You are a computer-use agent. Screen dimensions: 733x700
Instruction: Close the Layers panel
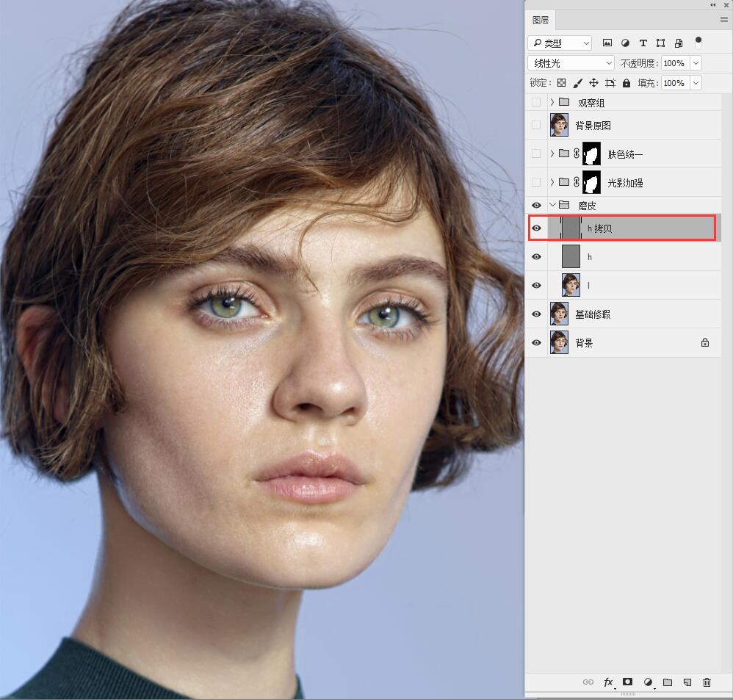tap(726, 4)
